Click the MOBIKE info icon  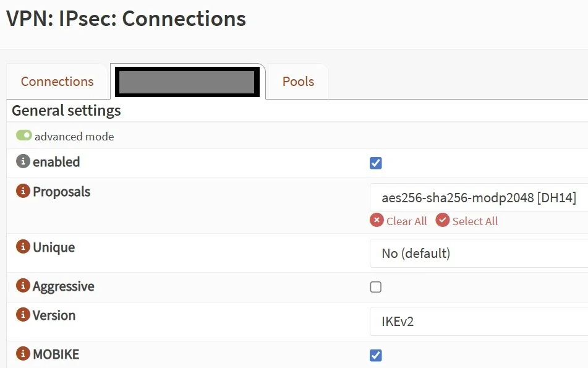[23, 353]
